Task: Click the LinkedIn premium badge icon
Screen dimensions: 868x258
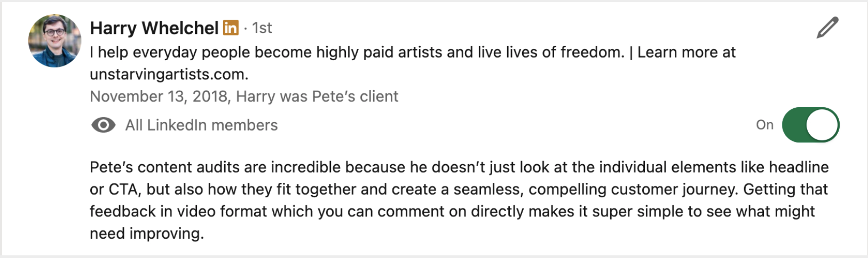Action: [231, 28]
